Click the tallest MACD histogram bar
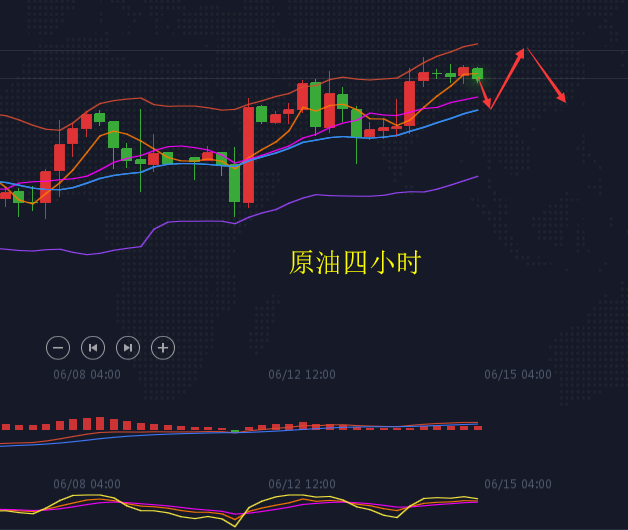The image size is (628, 530). click(x=100, y=423)
